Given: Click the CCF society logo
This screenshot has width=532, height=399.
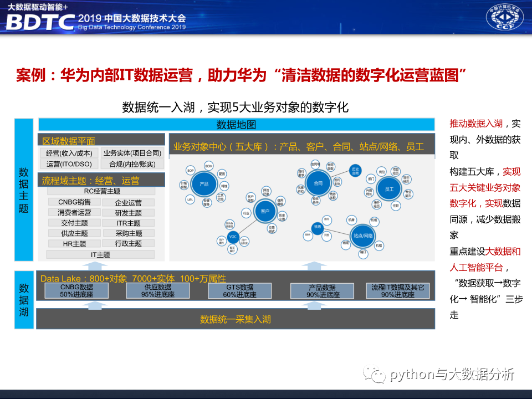Looking at the screenshot, I should click(504, 17).
